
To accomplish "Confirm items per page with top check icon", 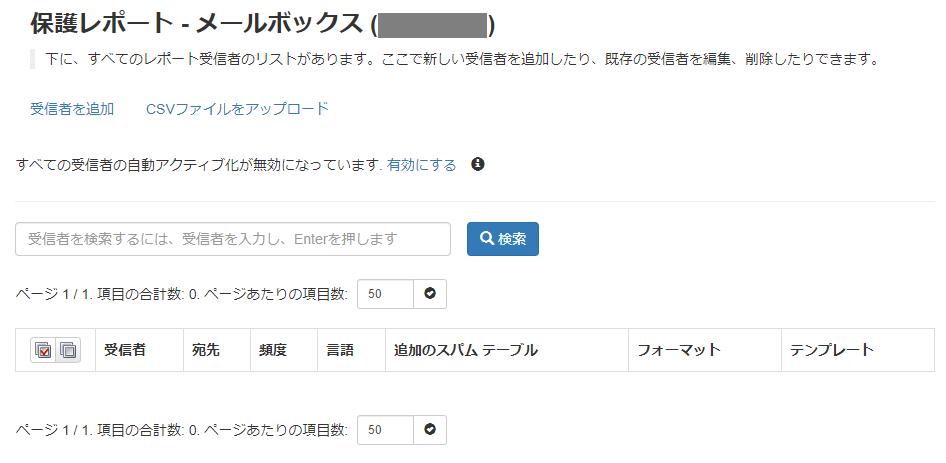I will pyautogui.click(x=430, y=294).
